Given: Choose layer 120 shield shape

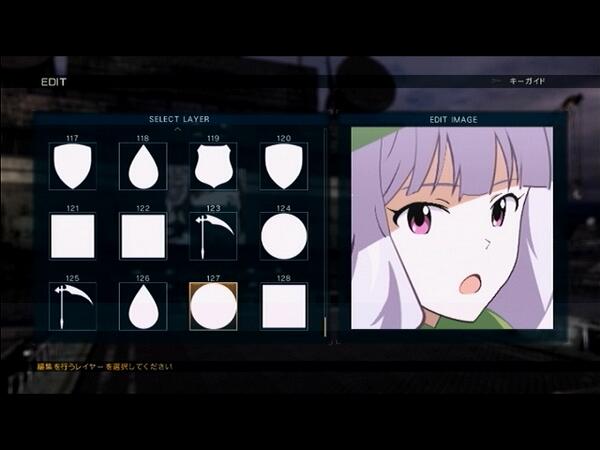Looking at the screenshot, I should click(284, 166).
